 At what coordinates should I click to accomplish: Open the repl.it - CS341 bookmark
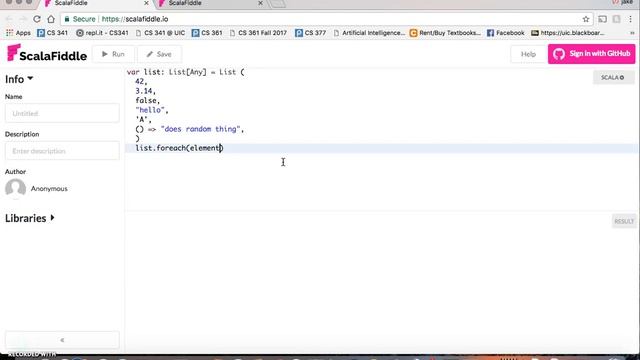click(102, 33)
